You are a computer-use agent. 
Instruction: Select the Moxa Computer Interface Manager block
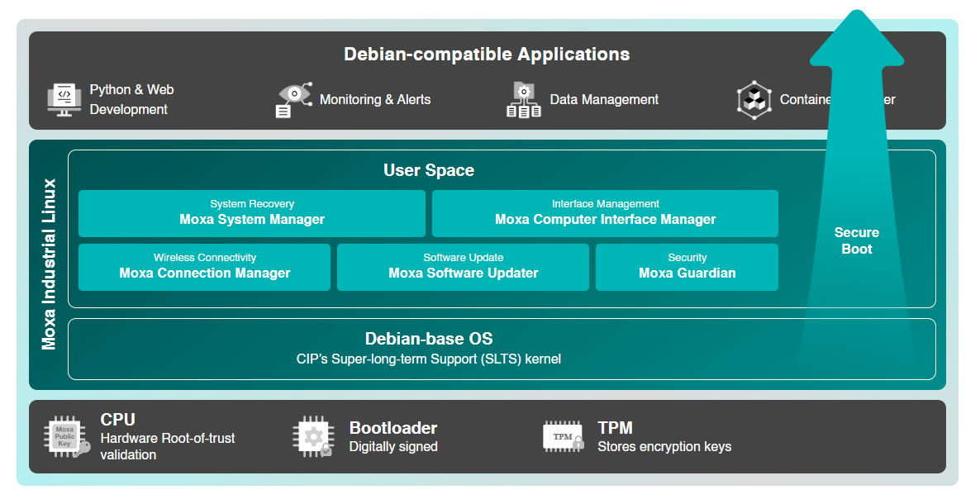[605, 213]
